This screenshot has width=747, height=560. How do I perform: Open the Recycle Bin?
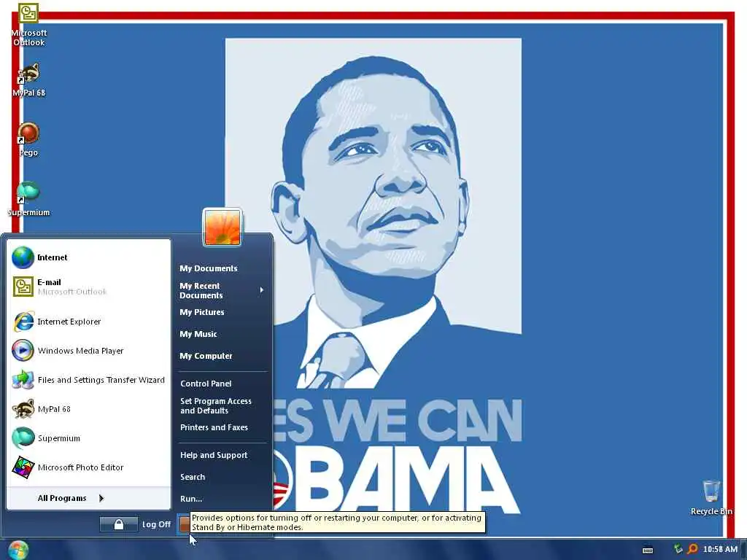point(711,497)
